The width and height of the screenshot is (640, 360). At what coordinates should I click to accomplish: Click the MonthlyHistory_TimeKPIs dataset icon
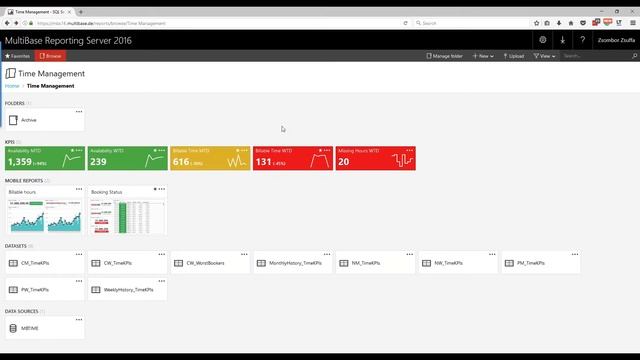[261, 263]
